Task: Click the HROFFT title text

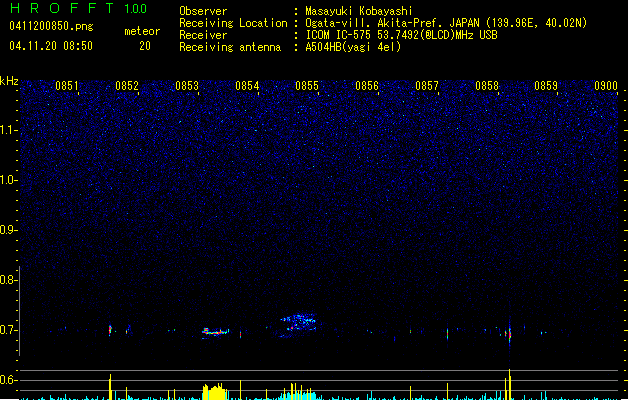Action: coord(62,8)
